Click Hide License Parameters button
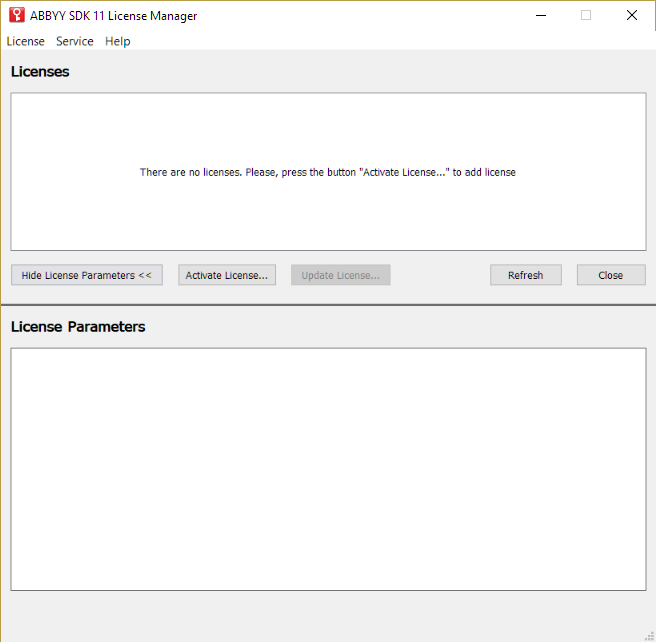The width and height of the screenshot is (656, 642). (87, 275)
